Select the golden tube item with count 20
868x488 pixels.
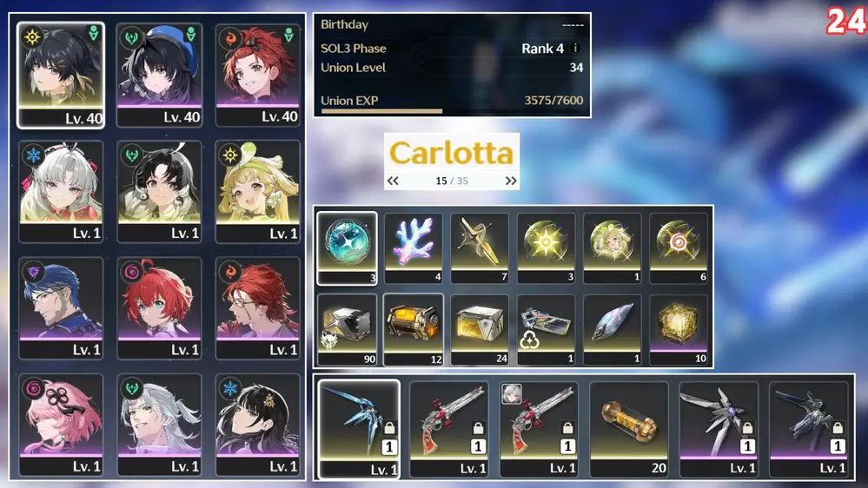point(628,429)
